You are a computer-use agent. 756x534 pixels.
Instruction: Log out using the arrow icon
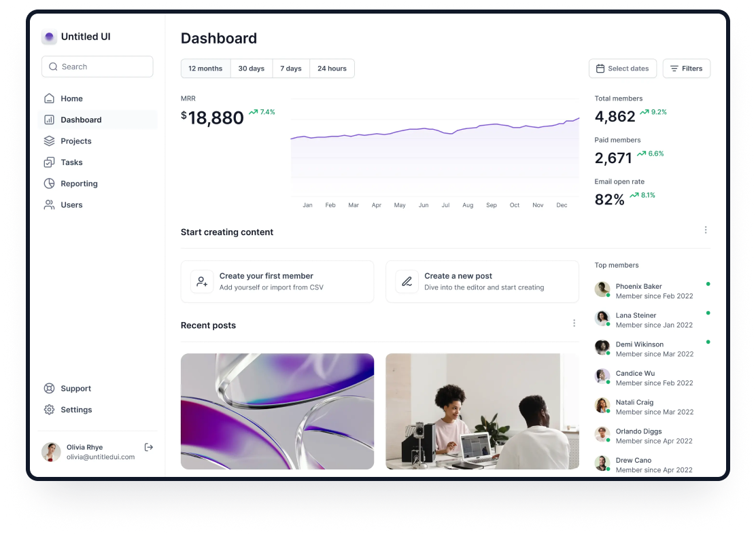pos(149,447)
